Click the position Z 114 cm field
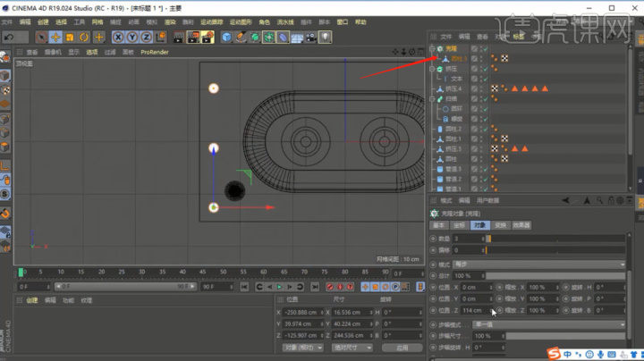Viewport: 644px width, 361px height. [474, 310]
